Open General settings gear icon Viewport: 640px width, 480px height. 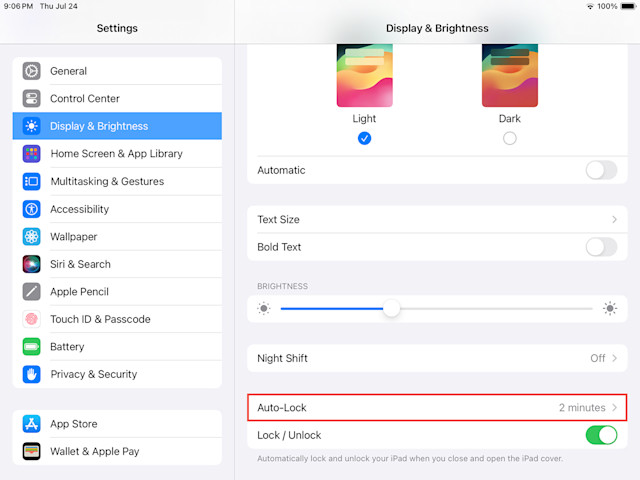coord(31,71)
